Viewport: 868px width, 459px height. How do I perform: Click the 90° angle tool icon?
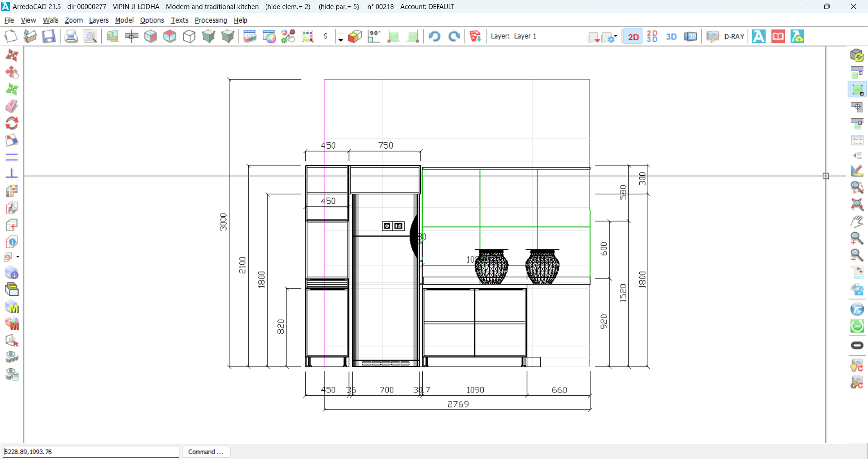(x=374, y=36)
